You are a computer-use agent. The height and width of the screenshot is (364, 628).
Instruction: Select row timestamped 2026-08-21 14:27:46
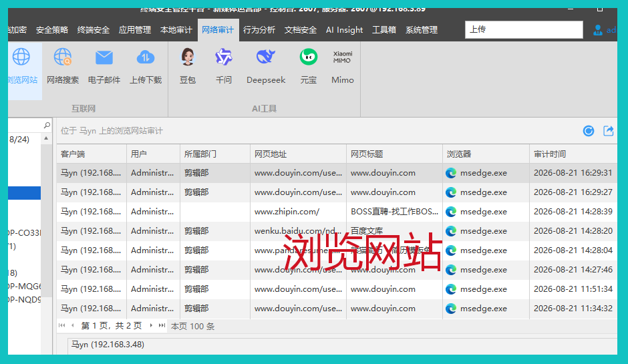tap(337, 270)
